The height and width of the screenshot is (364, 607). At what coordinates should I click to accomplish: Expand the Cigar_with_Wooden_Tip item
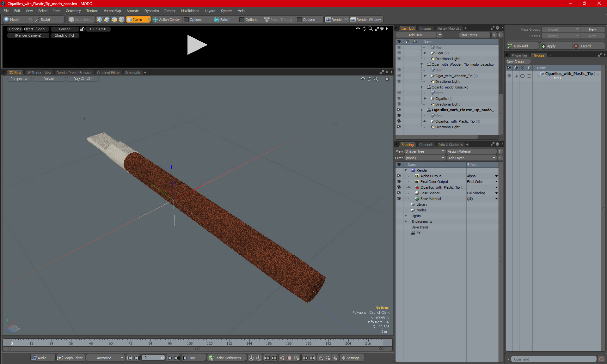425,76
